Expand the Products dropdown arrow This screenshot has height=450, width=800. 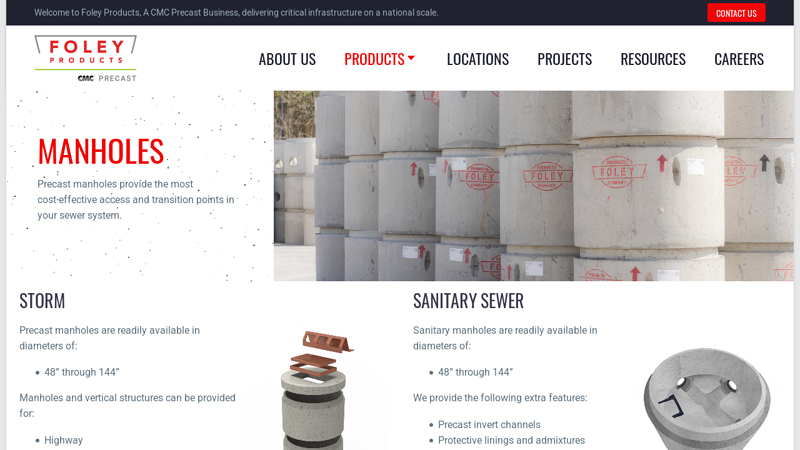411,58
